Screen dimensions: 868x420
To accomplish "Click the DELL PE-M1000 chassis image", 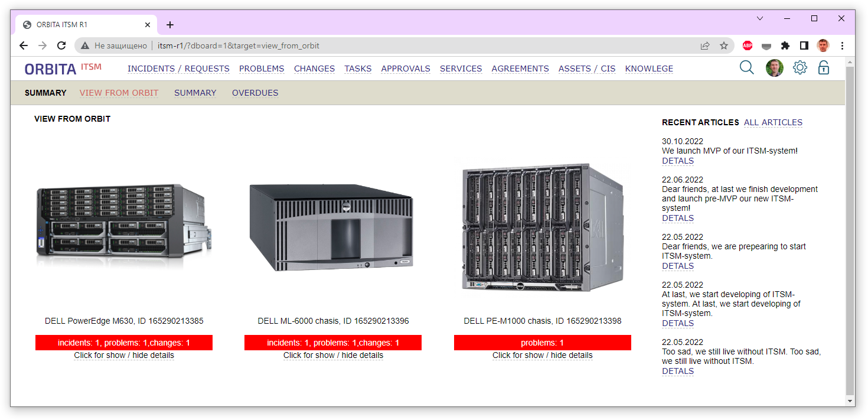I will coord(542,227).
